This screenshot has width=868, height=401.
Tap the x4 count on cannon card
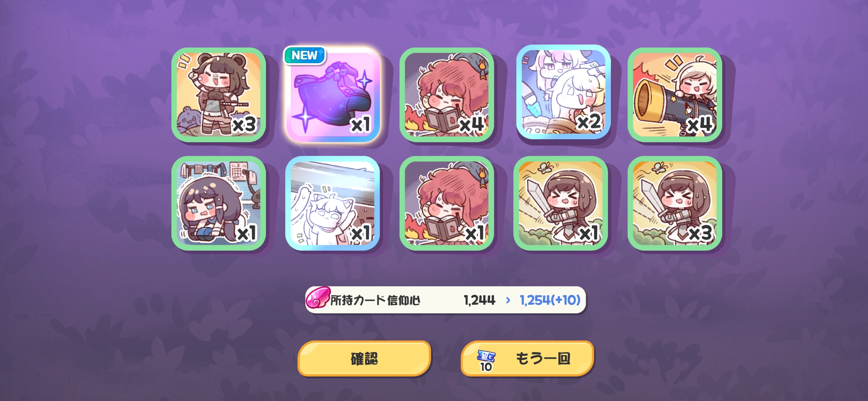(699, 125)
